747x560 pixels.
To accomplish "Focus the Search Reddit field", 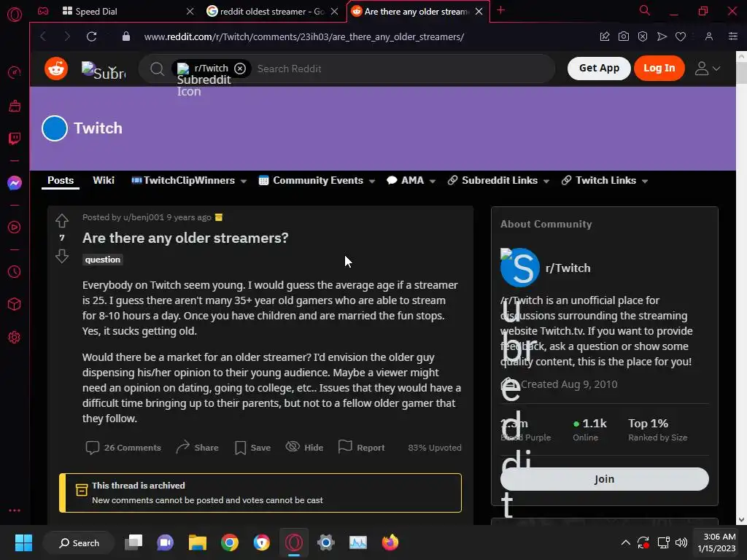I will (403, 69).
